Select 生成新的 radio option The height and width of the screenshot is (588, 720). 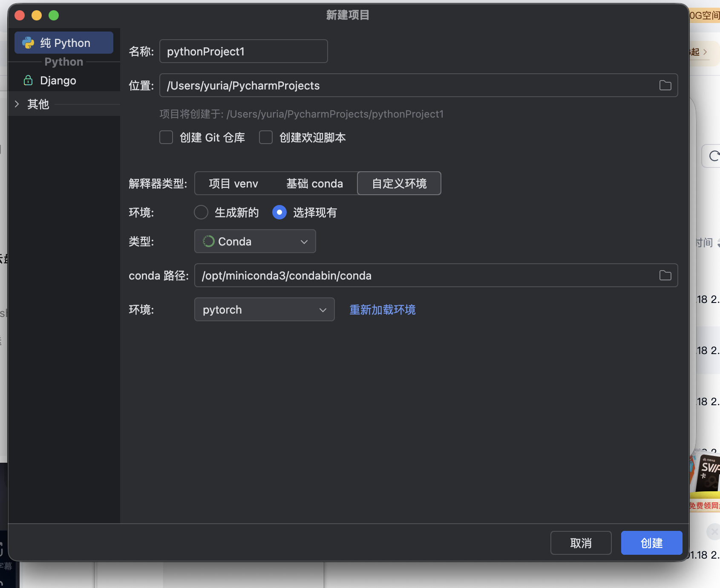click(x=201, y=212)
